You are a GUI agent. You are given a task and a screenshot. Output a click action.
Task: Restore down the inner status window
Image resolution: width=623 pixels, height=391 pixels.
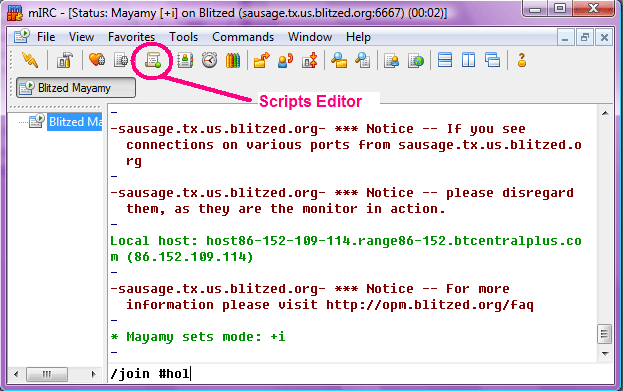click(584, 38)
